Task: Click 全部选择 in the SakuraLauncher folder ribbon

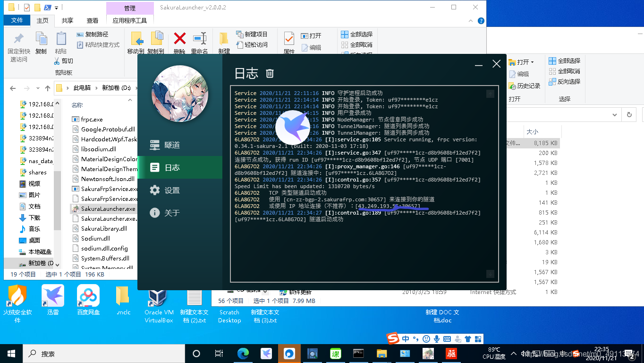Action: (x=356, y=35)
